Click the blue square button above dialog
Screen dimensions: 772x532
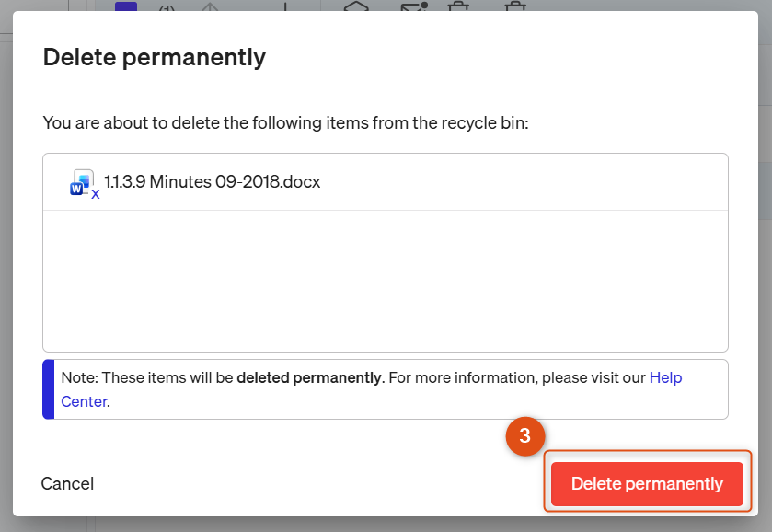[x=126, y=6]
